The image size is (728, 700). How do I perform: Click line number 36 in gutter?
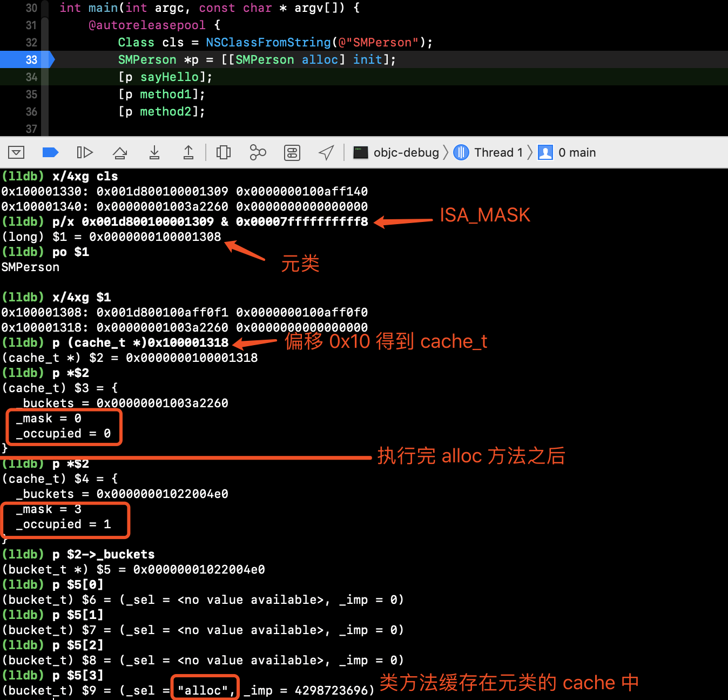[31, 112]
